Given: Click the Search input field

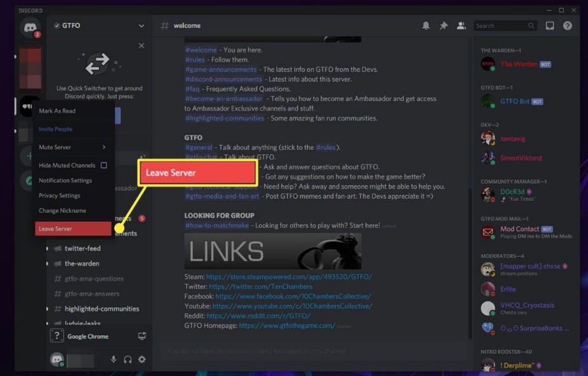Looking at the screenshot, I should [x=504, y=25].
